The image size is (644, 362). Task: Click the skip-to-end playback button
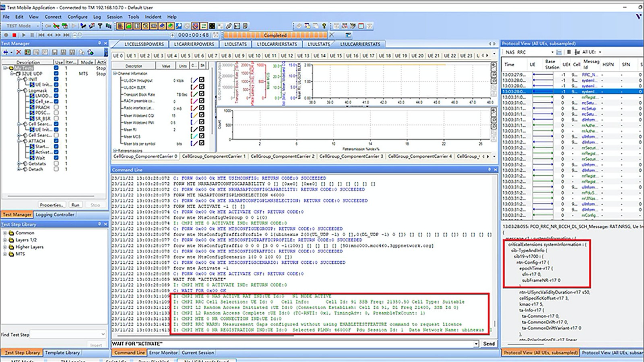tap(67, 35)
